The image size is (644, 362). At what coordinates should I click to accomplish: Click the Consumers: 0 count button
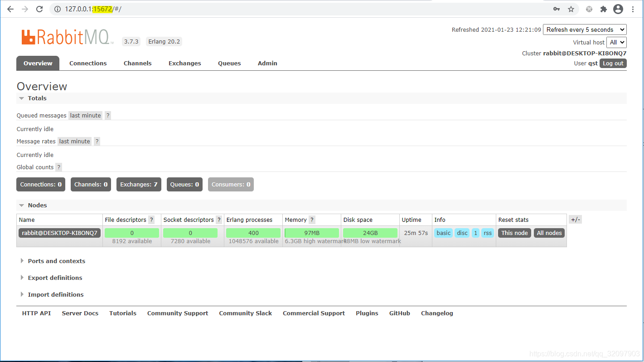(x=231, y=185)
